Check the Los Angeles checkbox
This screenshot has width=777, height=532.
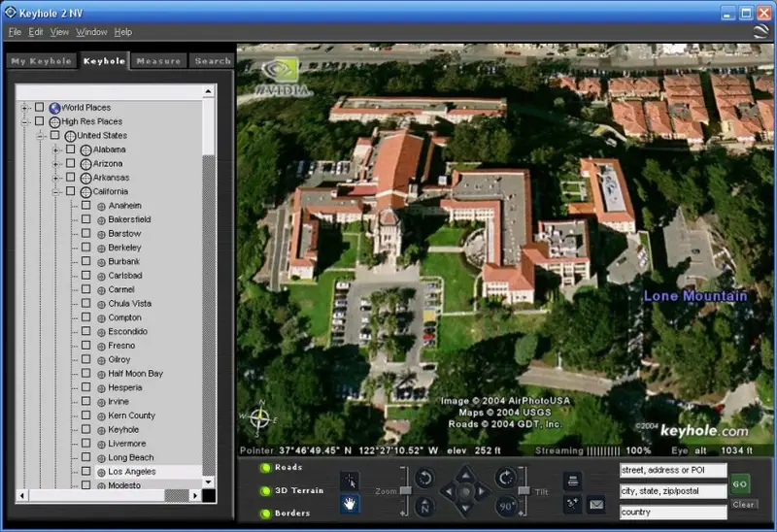click(86, 471)
